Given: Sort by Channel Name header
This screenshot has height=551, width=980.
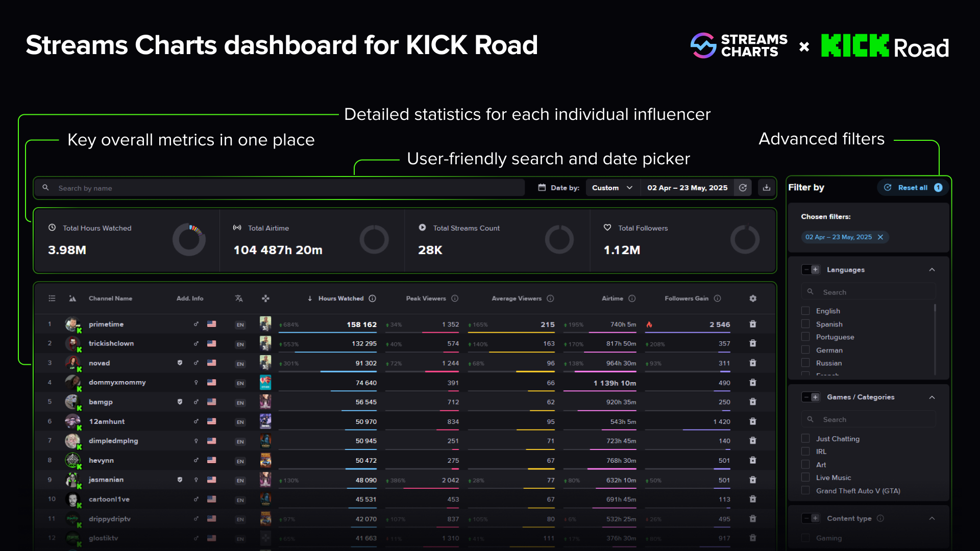Looking at the screenshot, I should click(x=110, y=298).
